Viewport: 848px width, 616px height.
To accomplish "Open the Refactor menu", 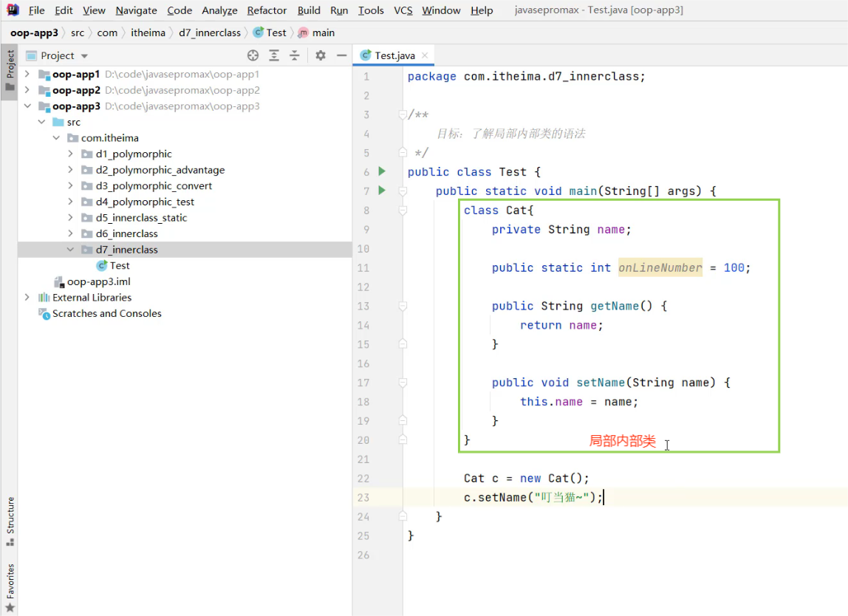I will (267, 10).
